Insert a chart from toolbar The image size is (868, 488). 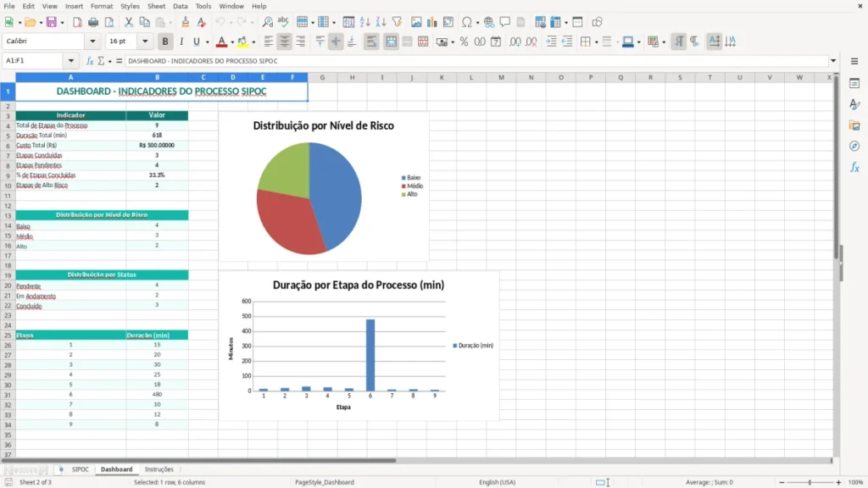pyautogui.click(x=432, y=22)
